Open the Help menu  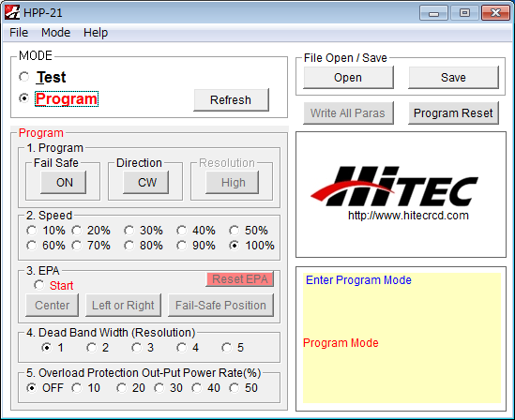96,33
